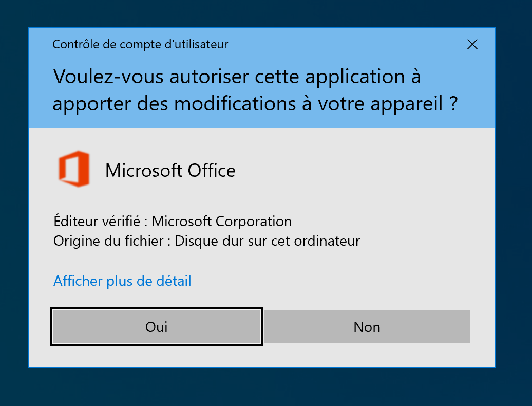This screenshot has height=406, width=532.
Task: Decline by pressing the Non button
Action: pyautogui.click(x=367, y=327)
